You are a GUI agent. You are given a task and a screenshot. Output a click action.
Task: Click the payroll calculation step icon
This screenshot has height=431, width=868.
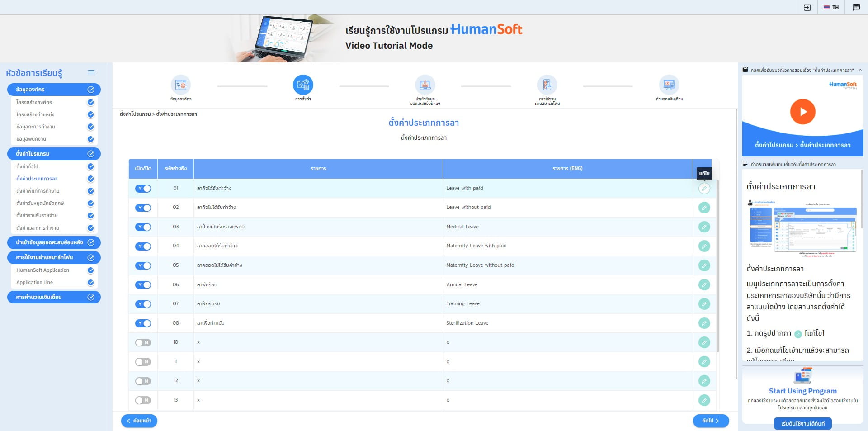(x=669, y=85)
